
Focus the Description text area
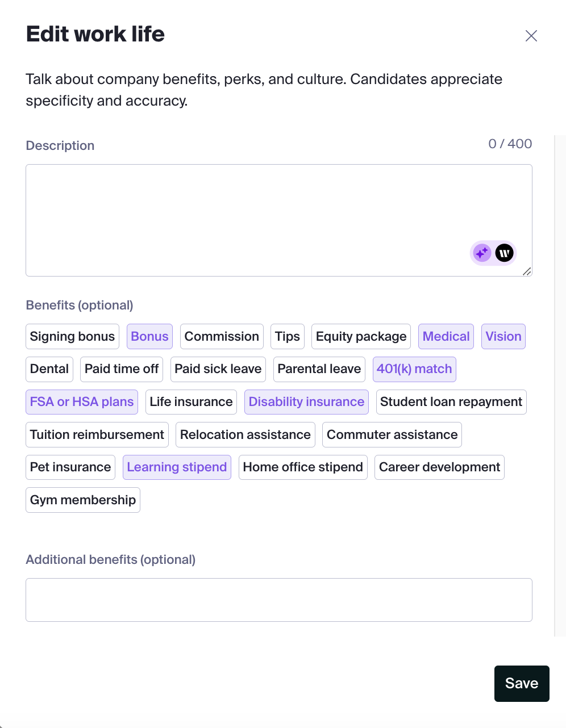pyautogui.click(x=279, y=220)
